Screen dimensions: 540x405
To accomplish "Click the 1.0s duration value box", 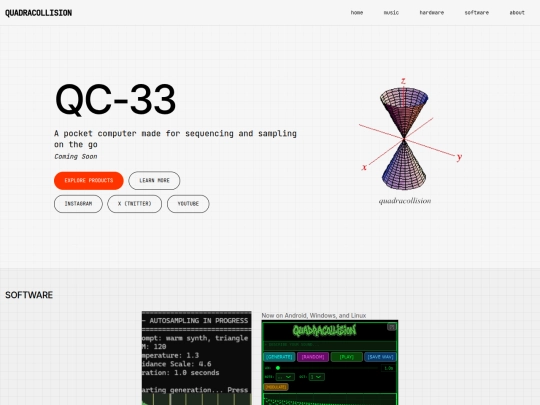I will tap(388, 368).
